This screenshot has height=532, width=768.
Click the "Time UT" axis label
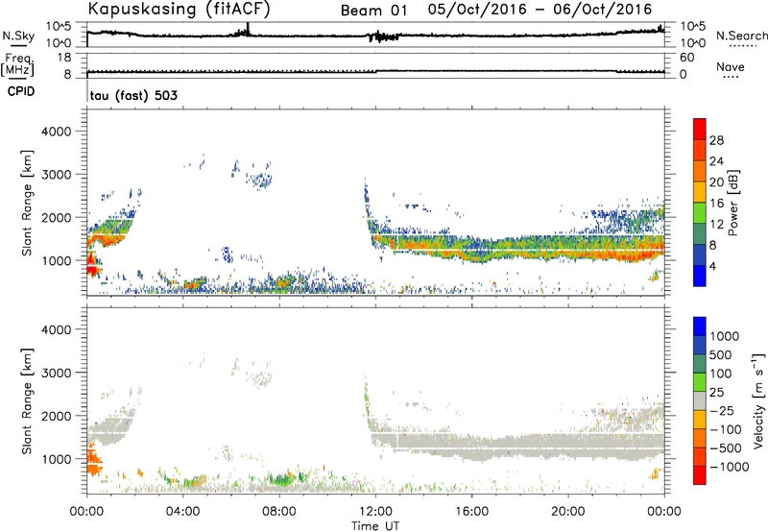click(375, 526)
